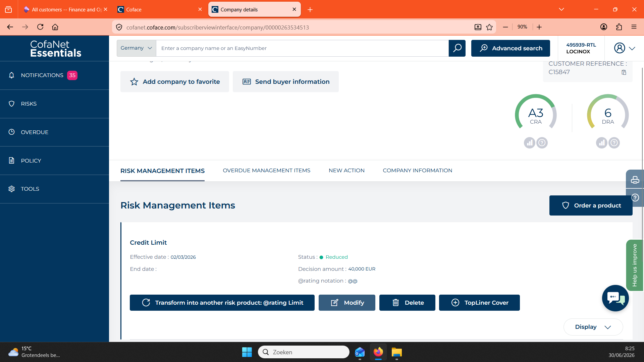
Task: Click the browser address bar URL
Action: pos(217,27)
